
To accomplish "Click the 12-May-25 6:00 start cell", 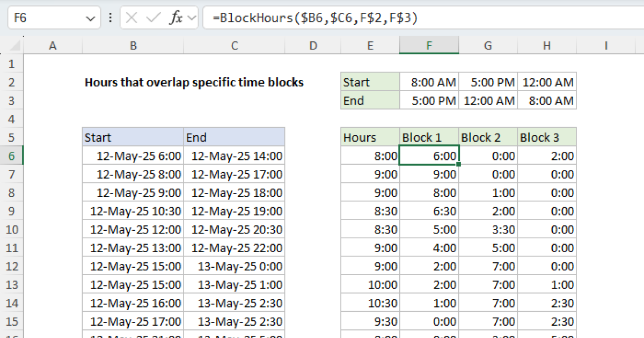I will tap(133, 156).
